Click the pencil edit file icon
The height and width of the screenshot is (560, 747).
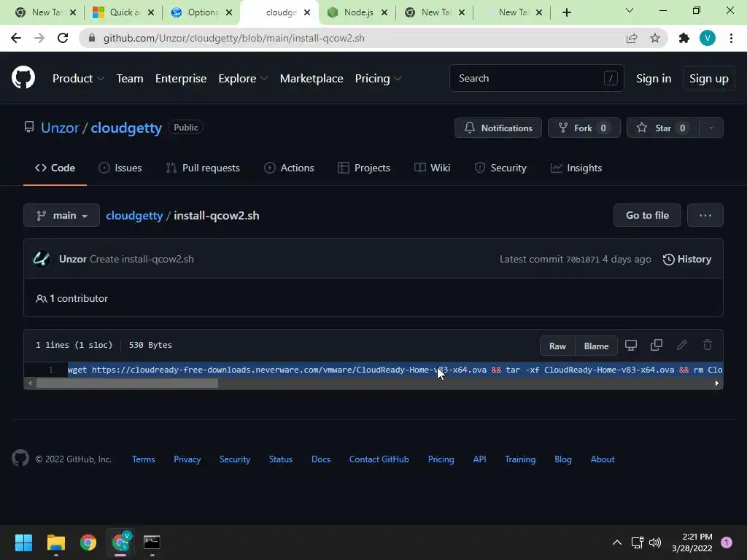coord(682,345)
